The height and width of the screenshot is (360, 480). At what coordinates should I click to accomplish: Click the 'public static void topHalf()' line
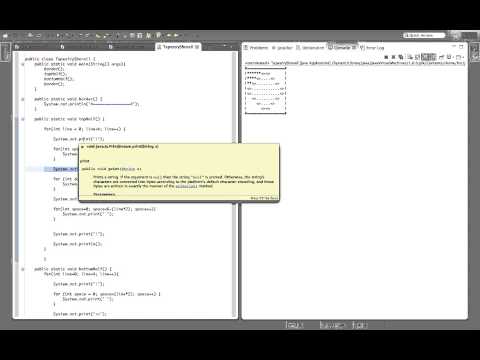[69, 119]
